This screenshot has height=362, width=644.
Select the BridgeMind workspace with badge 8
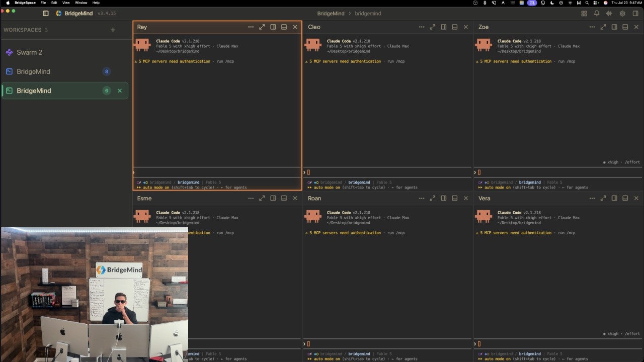click(65, 71)
